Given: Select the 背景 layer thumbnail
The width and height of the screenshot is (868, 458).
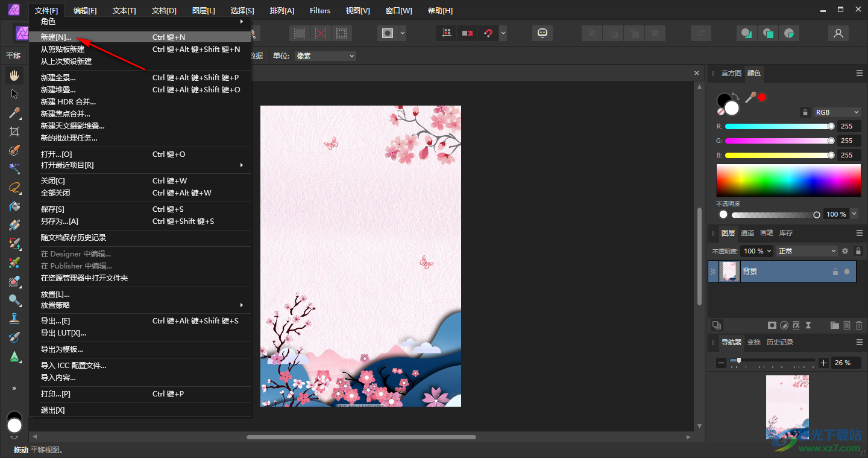Looking at the screenshot, I should [x=729, y=272].
